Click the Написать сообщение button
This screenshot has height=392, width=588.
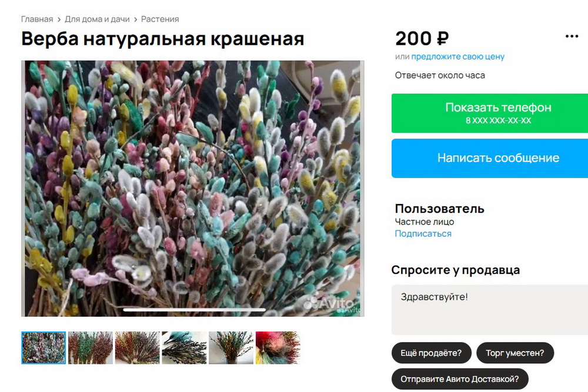pyautogui.click(x=490, y=158)
